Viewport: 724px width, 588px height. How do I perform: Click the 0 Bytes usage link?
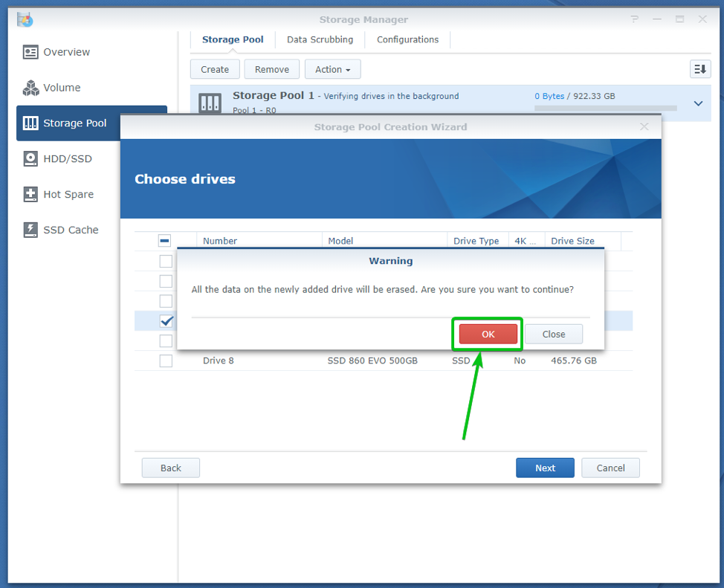coord(549,96)
